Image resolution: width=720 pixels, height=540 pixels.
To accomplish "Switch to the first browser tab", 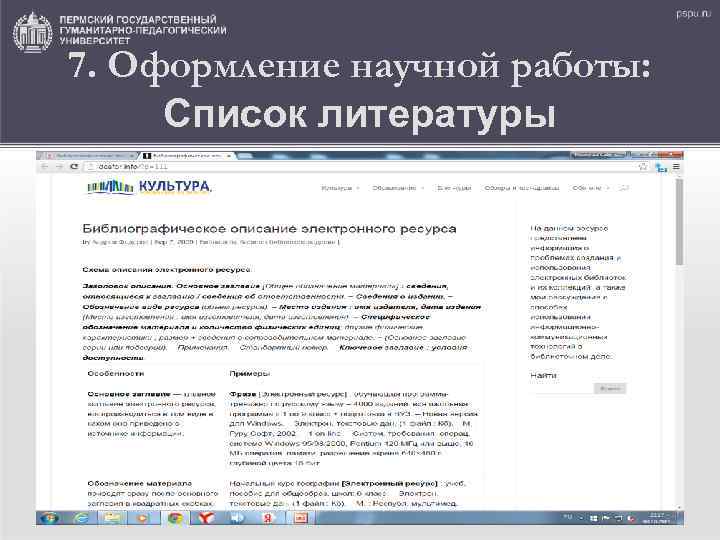I will (x=88, y=156).
